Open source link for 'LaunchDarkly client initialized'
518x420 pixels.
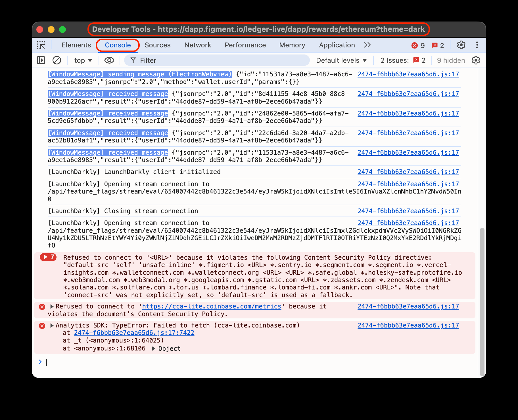pyautogui.click(x=408, y=172)
